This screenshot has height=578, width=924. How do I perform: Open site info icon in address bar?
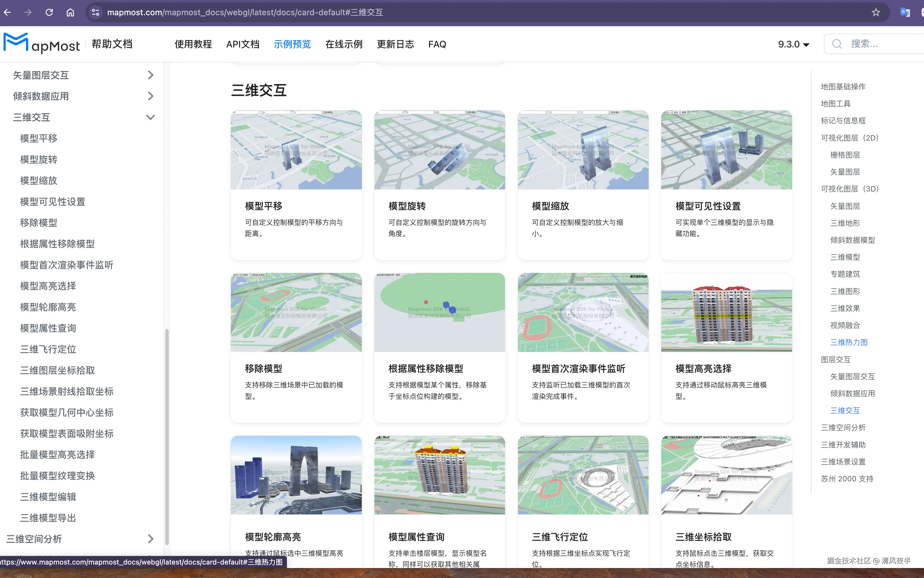[x=95, y=12]
